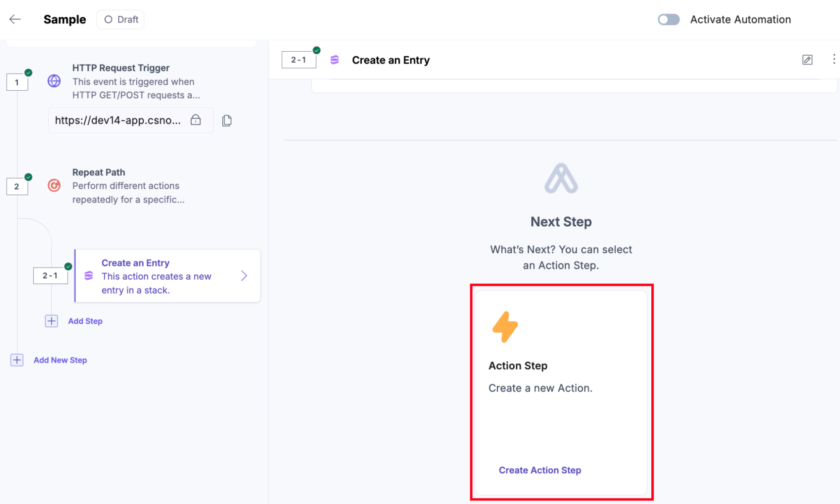Click the webhook URL field
Image resolution: width=840 pixels, height=504 pixels.
pos(131,121)
